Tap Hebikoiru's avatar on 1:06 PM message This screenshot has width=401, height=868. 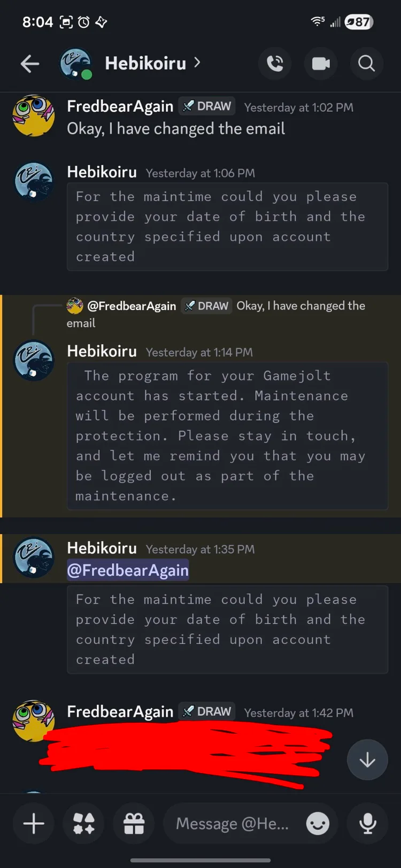click(x=34, y=183)
